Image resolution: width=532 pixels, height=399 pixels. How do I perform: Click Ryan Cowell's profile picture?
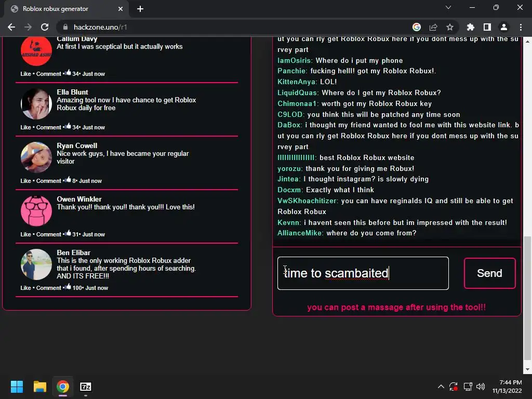click(x=36, y=157)
